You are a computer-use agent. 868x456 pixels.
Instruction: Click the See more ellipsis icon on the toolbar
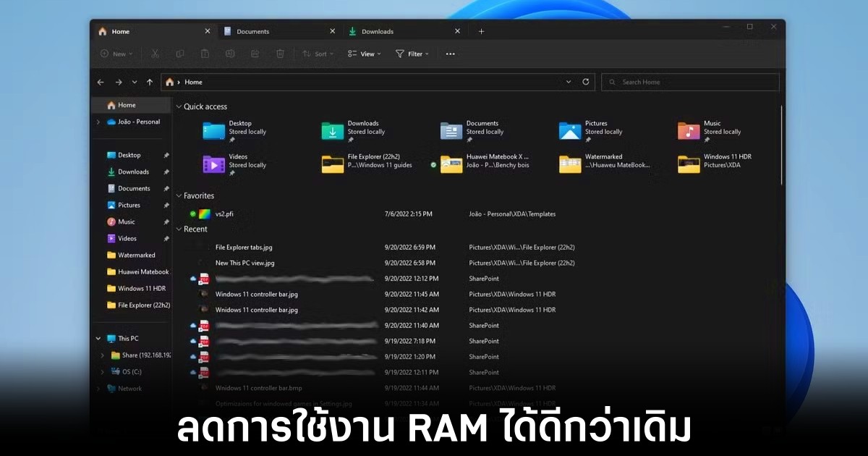click(449, 54)
